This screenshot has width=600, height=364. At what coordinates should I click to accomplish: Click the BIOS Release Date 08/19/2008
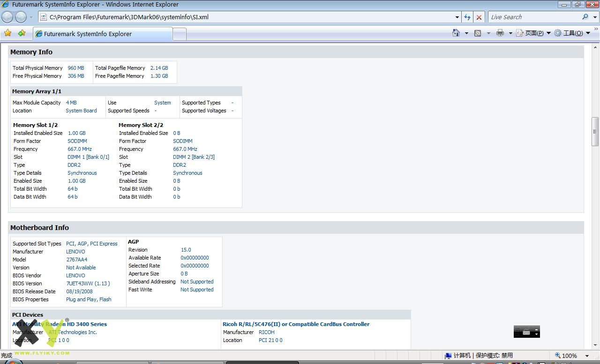pos(79,291)
